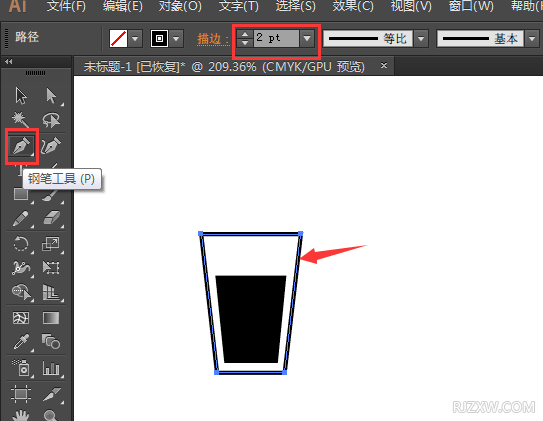Select the Gradient tool
543x421 pixels.
point(51,318)
